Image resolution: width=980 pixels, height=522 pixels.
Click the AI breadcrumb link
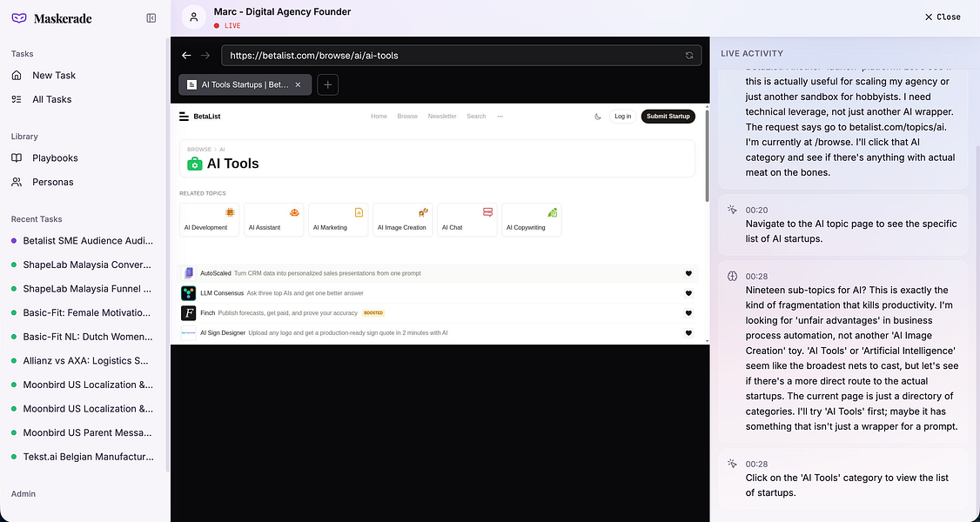point(222,150)
